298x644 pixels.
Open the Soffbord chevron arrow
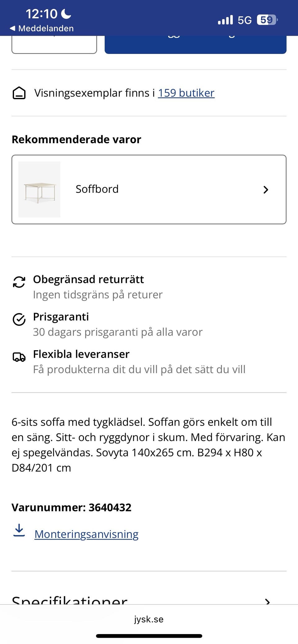pyautogui.click(x=266, y=190)
